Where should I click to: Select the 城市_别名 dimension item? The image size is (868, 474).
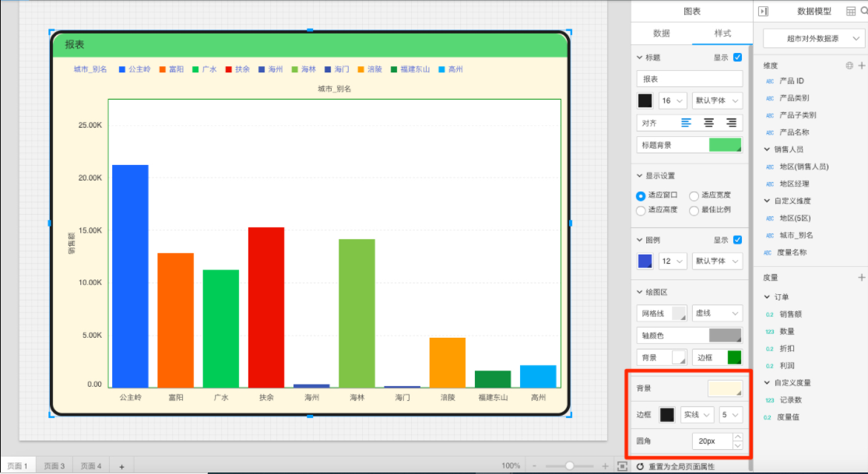pos(796,235)
